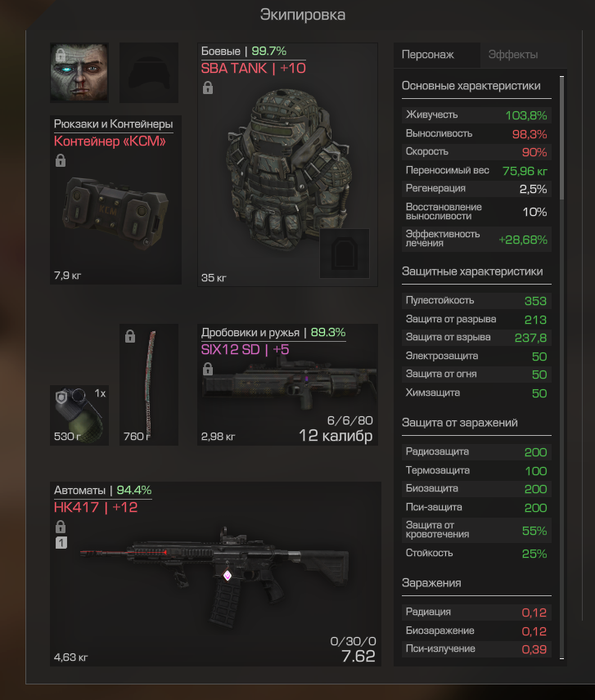This screenshot has height=700, width=595.
Task: Click the lock icon on SIX12 SD shotgun
Action: [x=208, y=369]
